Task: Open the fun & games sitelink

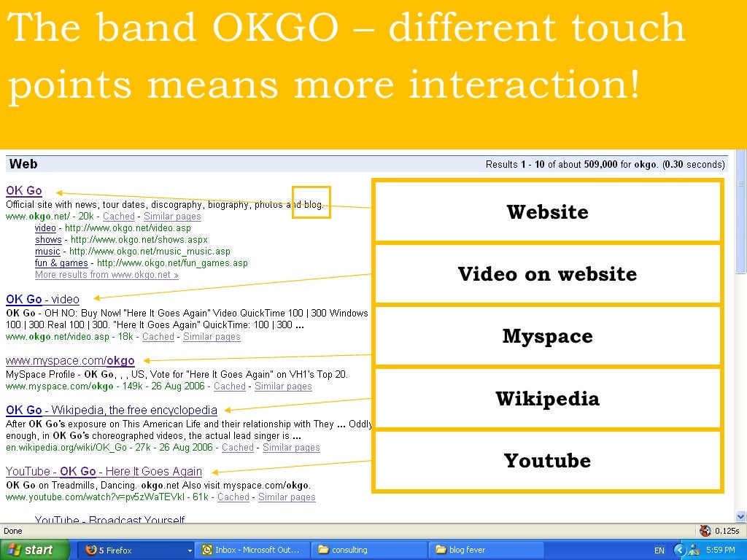Action: 61,262
